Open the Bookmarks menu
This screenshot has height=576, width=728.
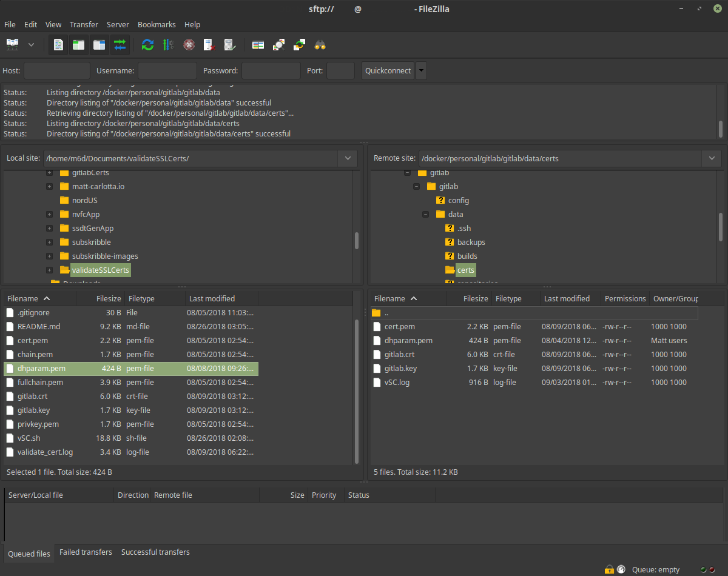coord(157,25)
